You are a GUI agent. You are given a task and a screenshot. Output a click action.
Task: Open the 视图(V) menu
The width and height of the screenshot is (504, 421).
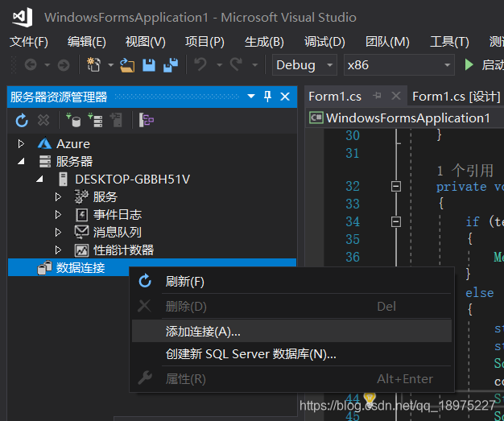145,42
